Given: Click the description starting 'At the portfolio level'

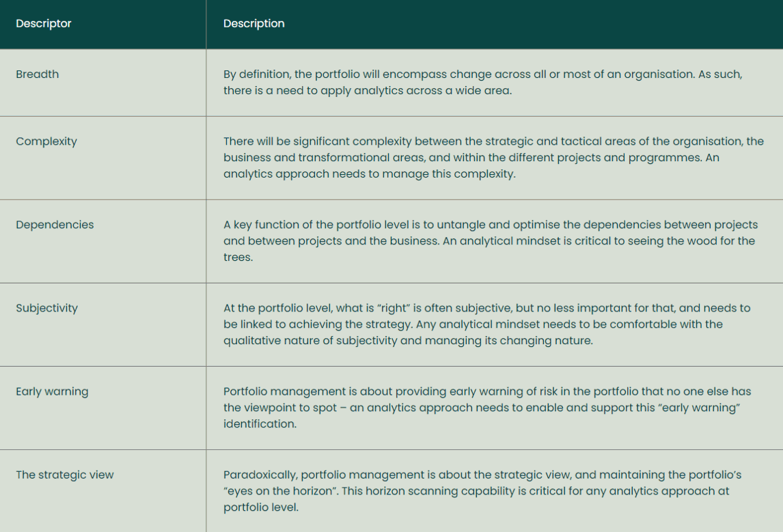Looking at the screenshot, I should point(486,324).
